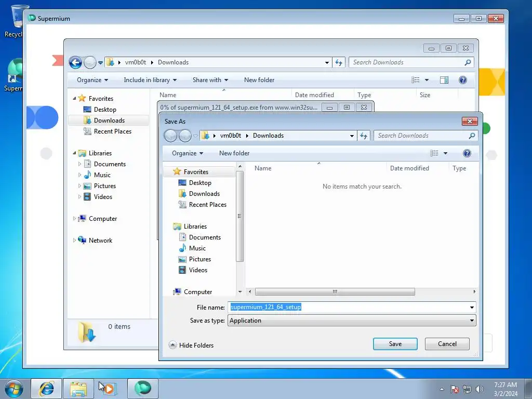Click refresh icon in Explorer address bar

pos(339,62)
